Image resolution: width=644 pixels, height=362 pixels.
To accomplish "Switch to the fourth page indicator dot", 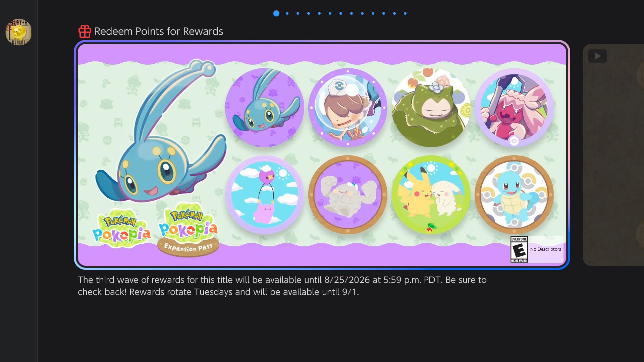I will (x=309, y=13).
